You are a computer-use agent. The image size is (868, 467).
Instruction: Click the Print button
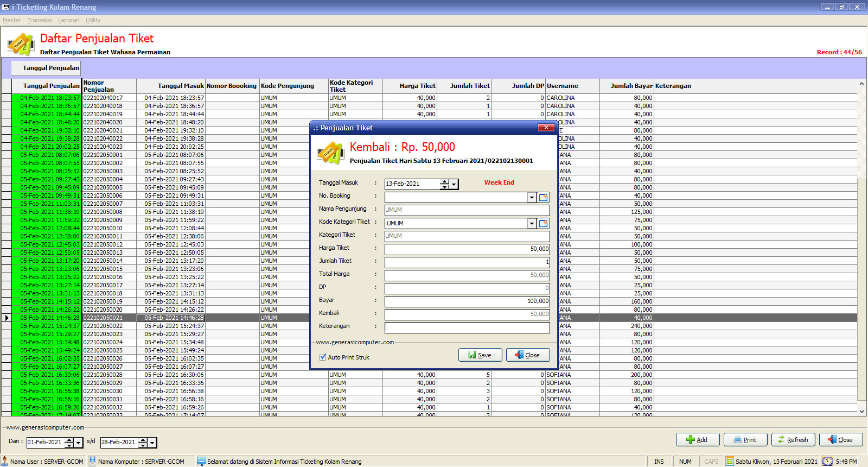(x=745, y=440)
